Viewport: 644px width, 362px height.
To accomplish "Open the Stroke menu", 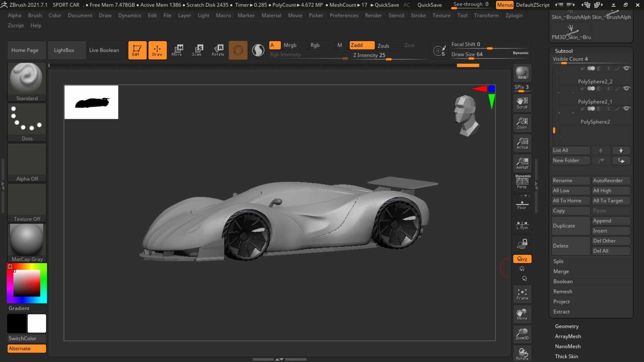I will pos(418,15).
